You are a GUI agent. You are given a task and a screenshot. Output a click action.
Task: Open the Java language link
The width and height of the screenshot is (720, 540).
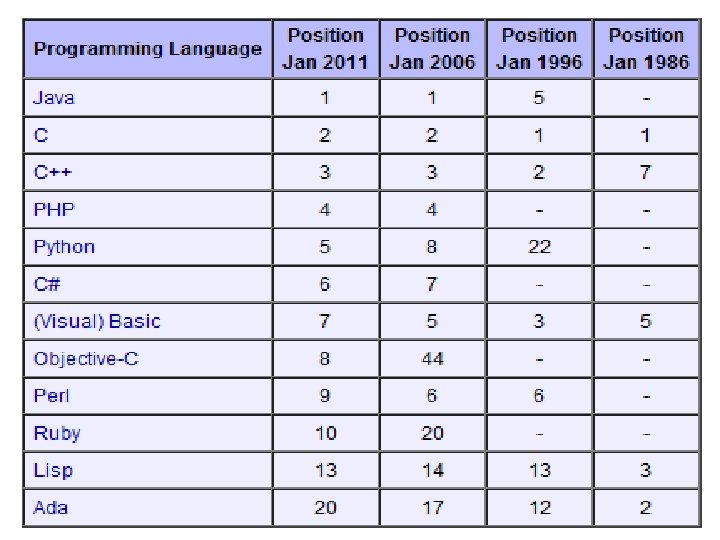54,98
